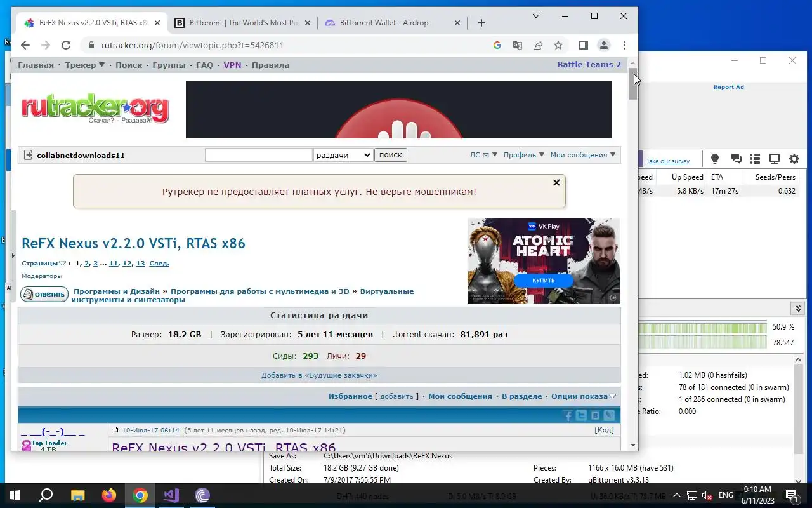Viewport: 812px width, 508px height.
Task: Open the раздачи search scope dropdown
Action: point(343,155)
